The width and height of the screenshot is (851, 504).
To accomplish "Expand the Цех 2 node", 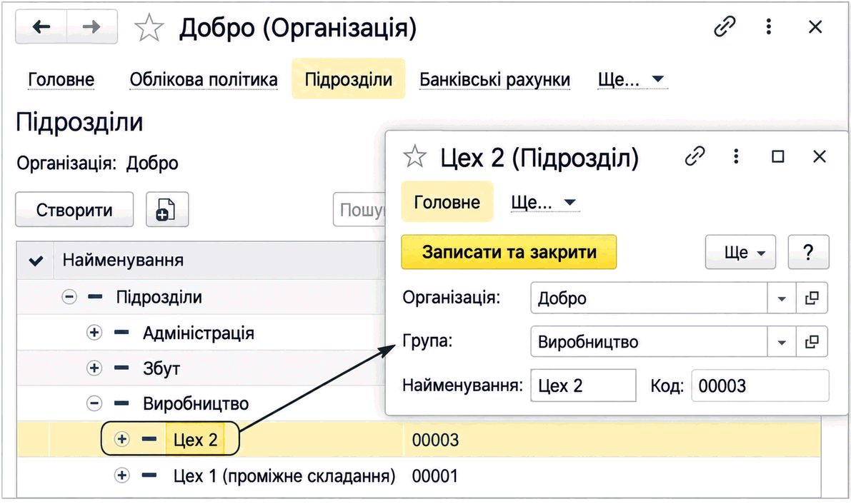I will coord(122,439).
